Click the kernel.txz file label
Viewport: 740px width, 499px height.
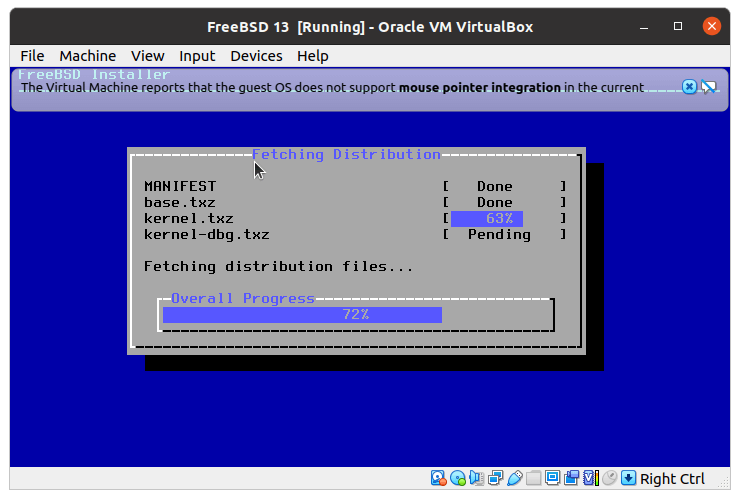[189, 219]
